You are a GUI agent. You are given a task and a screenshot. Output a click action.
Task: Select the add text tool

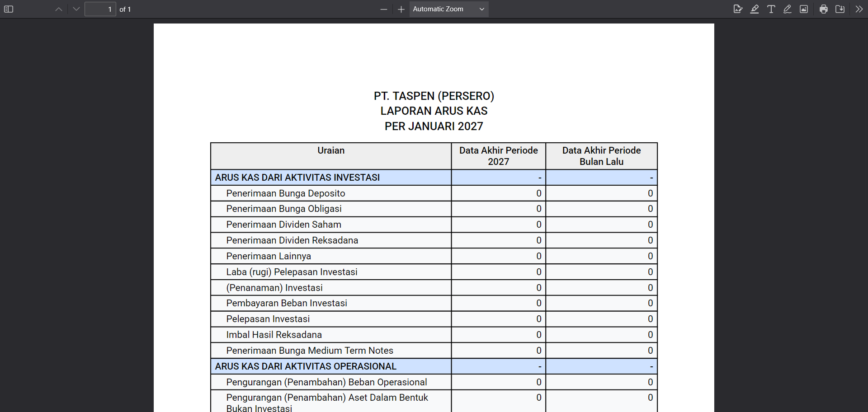pos(771,9)
